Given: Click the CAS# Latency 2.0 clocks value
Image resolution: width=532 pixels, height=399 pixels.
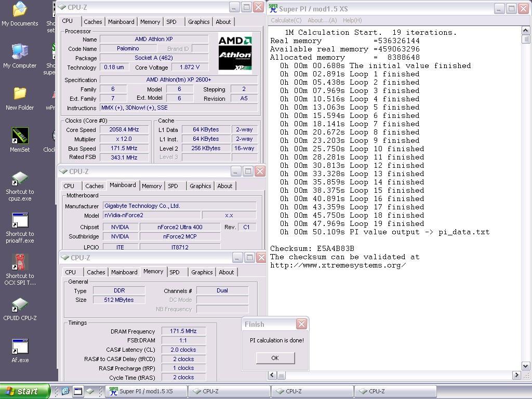Looking at the screenshot, I should point(183,350).
